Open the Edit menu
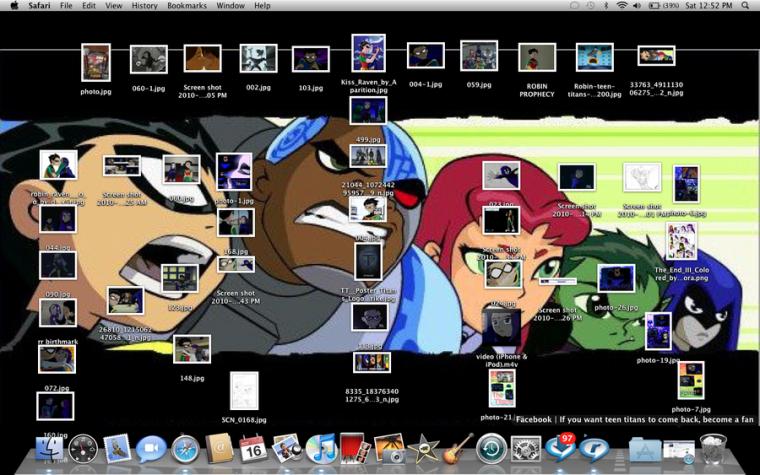The height and width of the screenshot is (475, 760). [89, 5]
